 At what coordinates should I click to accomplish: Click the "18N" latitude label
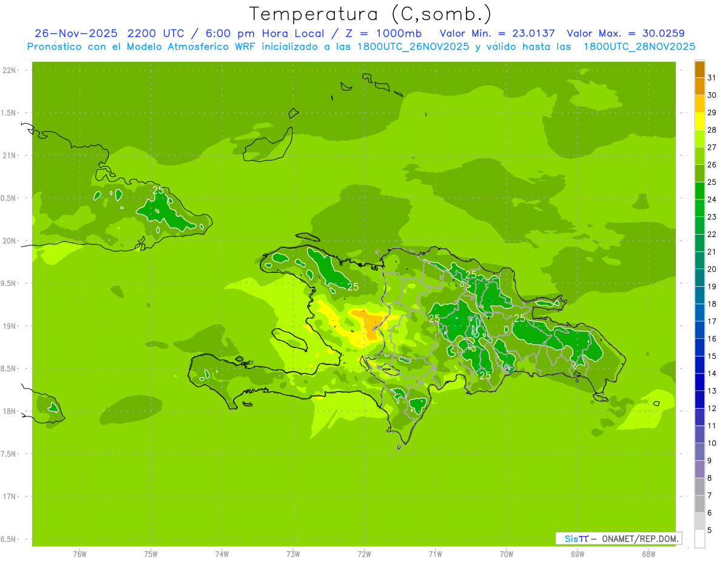click(x=9, y=411)
